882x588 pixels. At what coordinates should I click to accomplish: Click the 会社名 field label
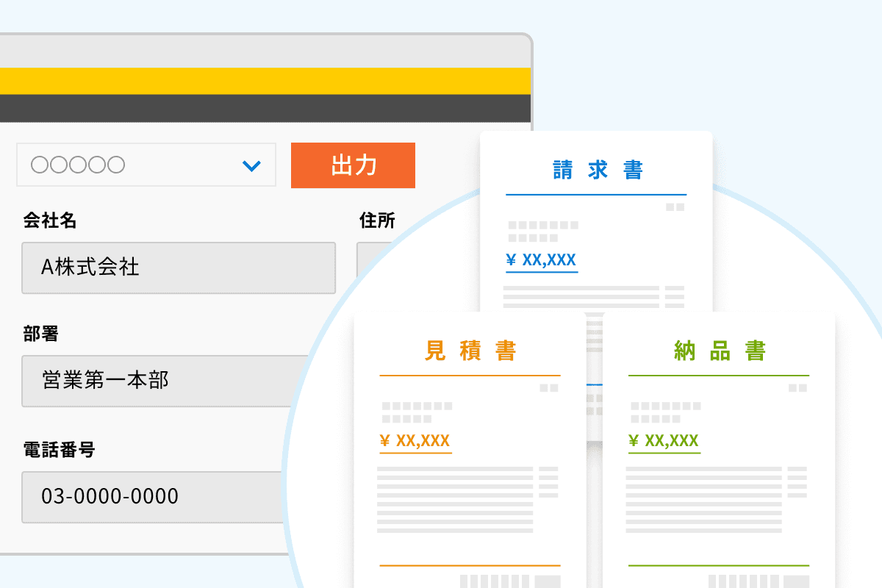click(x=50, y=220)
